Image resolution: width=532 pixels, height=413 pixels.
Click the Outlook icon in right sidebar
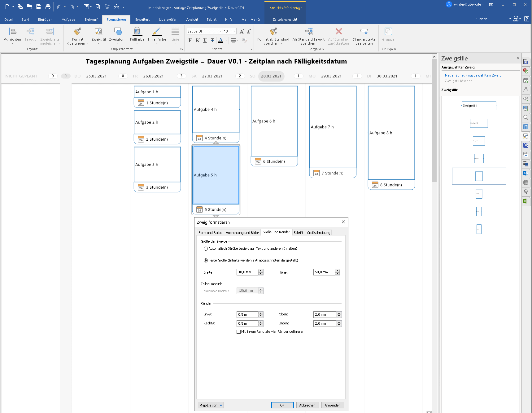pos(526,173)
